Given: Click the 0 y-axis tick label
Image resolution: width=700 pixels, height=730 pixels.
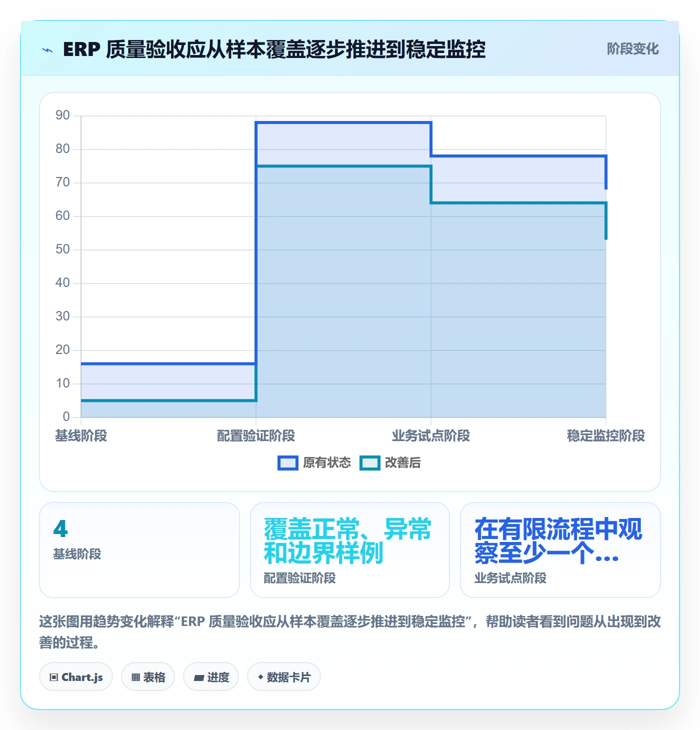Looking at the screenshot, I should [x=66, y=416].
